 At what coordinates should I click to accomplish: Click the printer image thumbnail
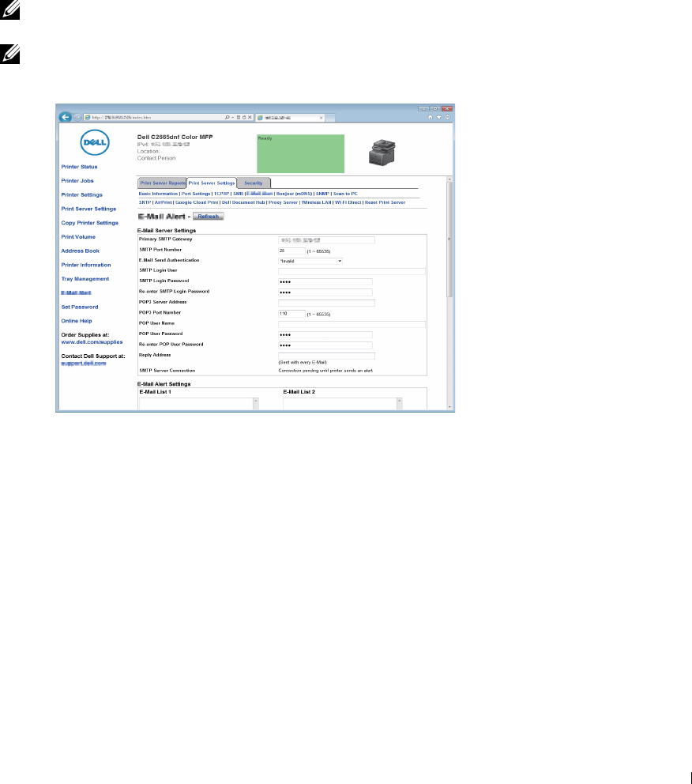click(382, 153)
